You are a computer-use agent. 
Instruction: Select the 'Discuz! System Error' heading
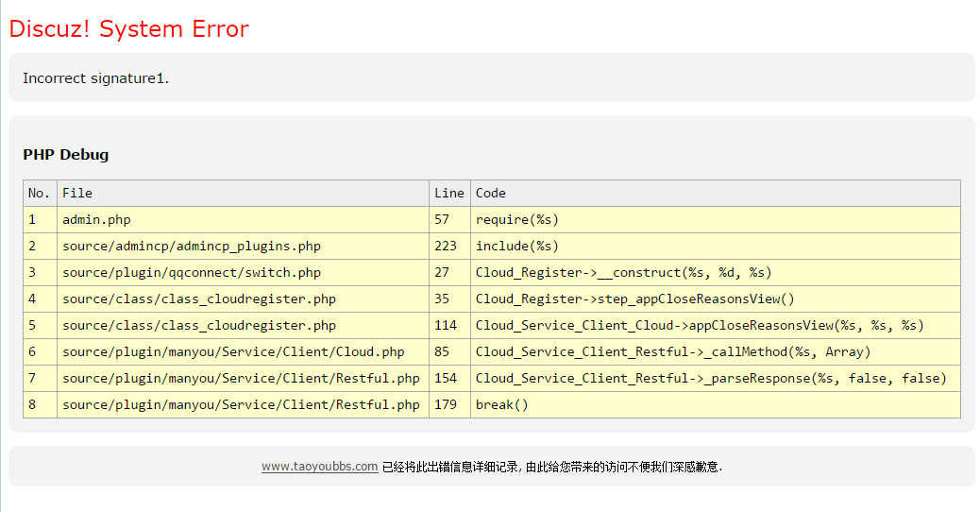click(128, 28)
